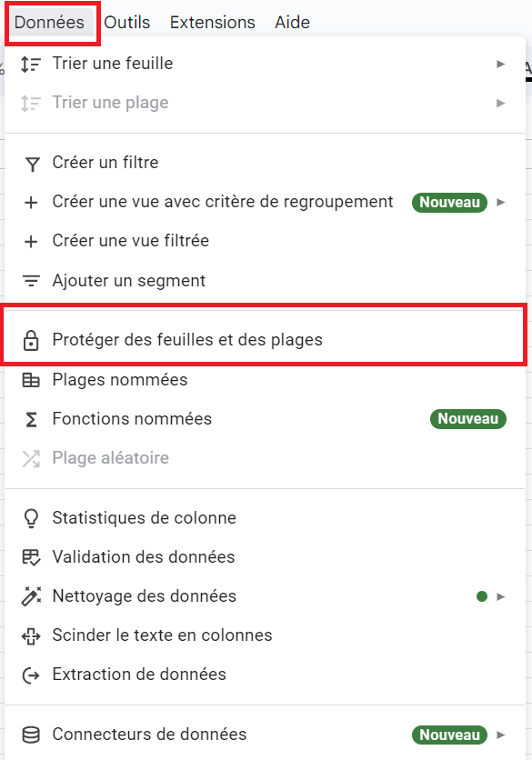Click the table icon beside Plages nommées
Image resolution: width=532 pixels, height=760 pixels.
point(31,380)
